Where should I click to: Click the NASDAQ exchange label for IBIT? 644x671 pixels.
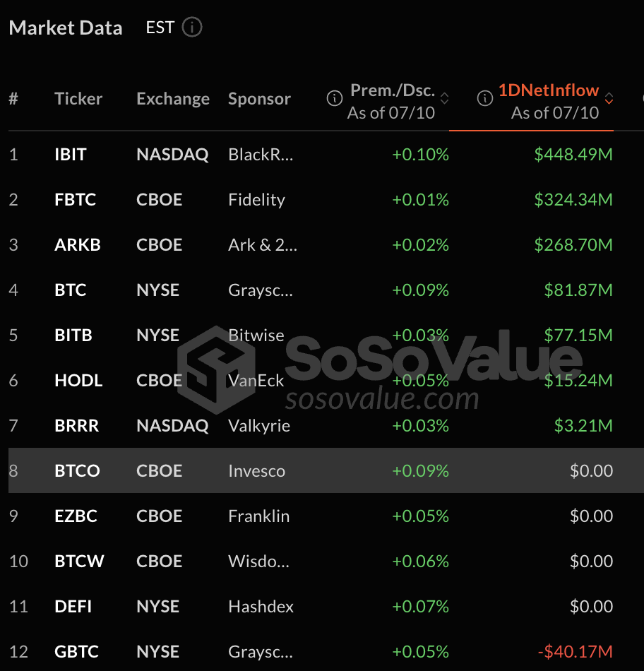(172, 154)
